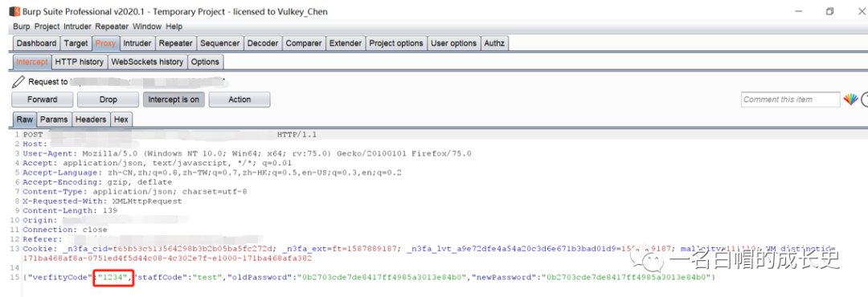Open the Comparer tab
The width and height of the screenshot is (868, 297).
click(x=304, y=43)
